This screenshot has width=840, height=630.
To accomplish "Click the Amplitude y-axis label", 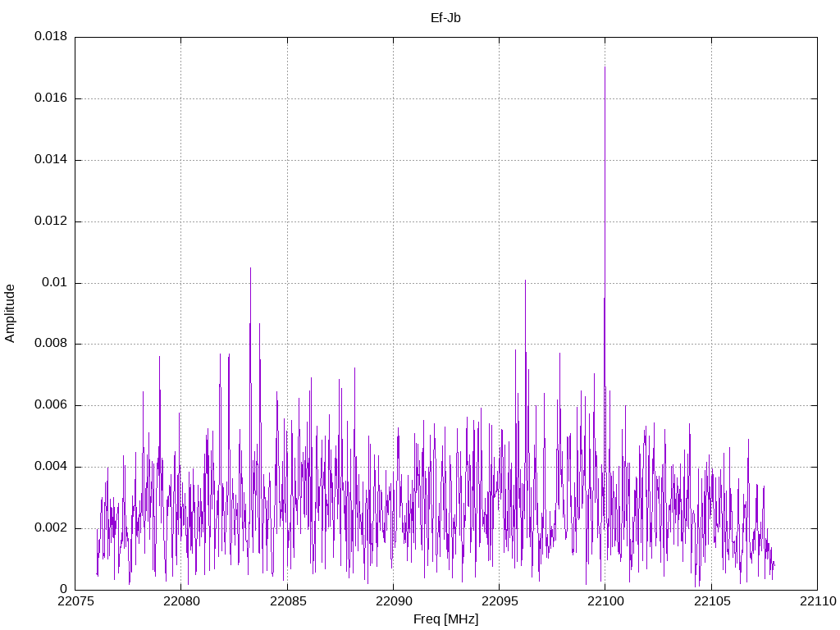I will tap(10, 313).
